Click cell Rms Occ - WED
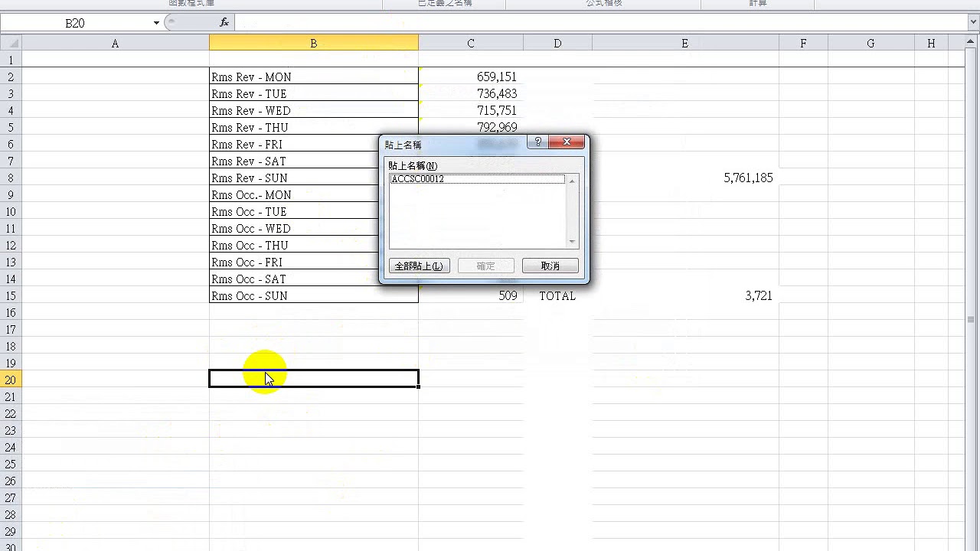980x551 pixels. click(295, 228)
